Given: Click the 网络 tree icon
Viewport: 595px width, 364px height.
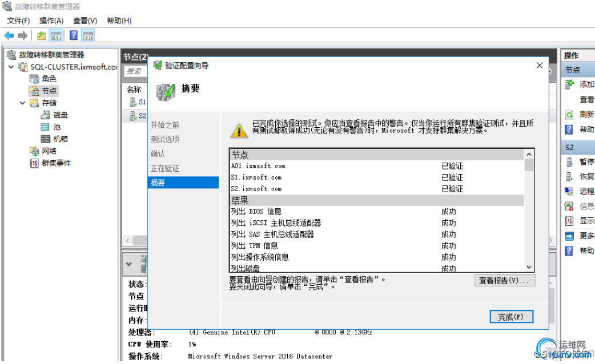Looking at the screenshot, I should coord(34,151).
